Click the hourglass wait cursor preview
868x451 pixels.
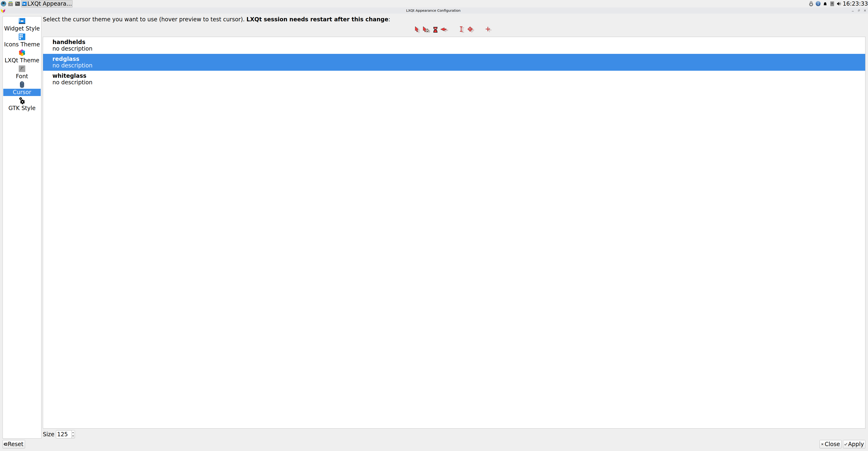tap(435, 30)
